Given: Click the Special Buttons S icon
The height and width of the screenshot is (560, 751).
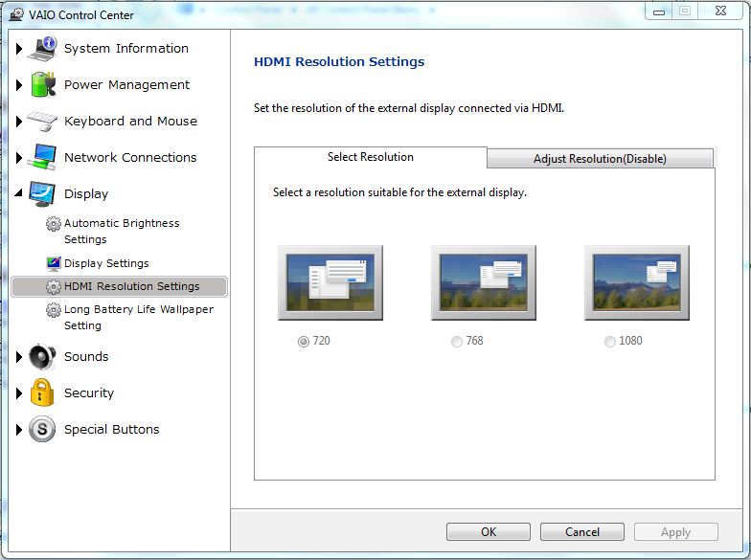Looking at the screenshot, I should tap(42, 429).
